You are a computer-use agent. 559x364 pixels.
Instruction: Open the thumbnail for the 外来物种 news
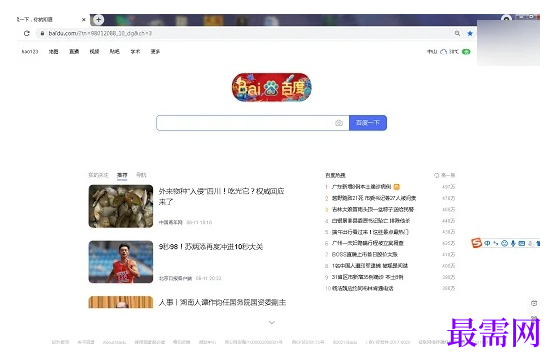tap(121, 206)
